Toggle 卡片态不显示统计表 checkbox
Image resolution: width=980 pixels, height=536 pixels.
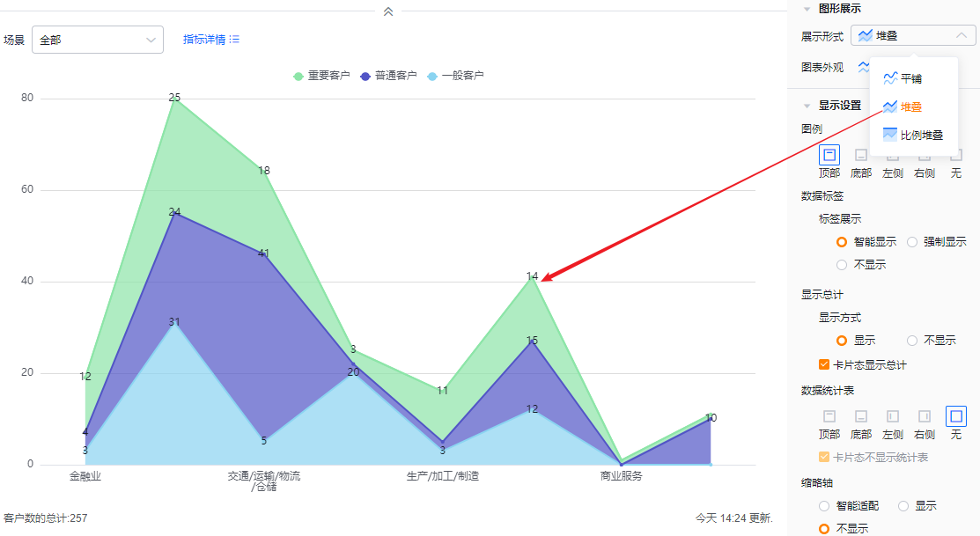pos(824,458)
